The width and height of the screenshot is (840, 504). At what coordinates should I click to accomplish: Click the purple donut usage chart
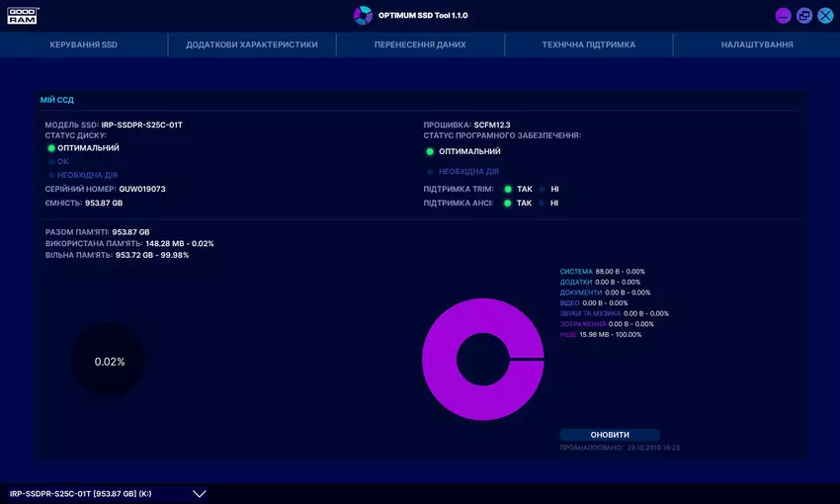click(x=443, y=360)
